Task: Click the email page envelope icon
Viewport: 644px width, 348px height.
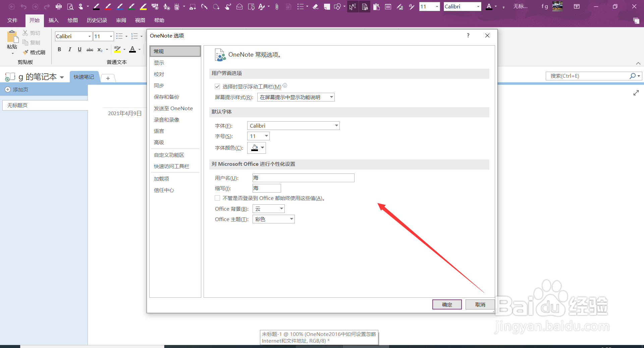Action: click(239, 6)
